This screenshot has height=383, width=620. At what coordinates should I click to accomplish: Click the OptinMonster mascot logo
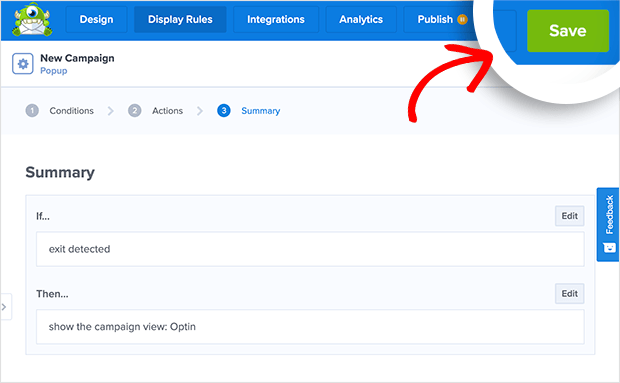coord(32,20)
